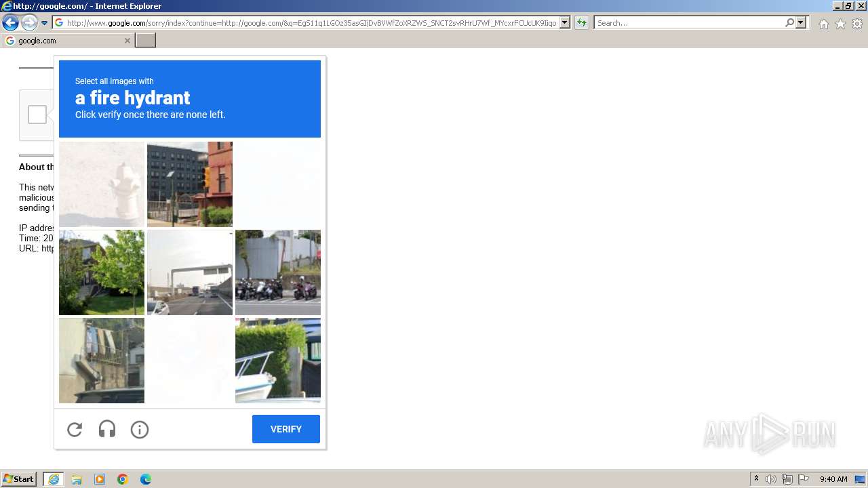Select the parked motorcycles tile
The width and height of the screenshot is (868, 488).
point(278,272)
